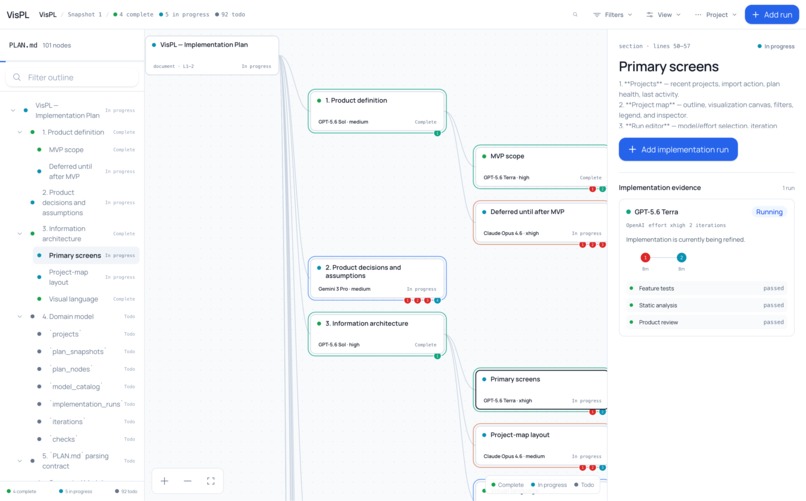The image size is (806, 501).
Task: Select Project-map layout in the outline
Action: (x=86, y=277)
